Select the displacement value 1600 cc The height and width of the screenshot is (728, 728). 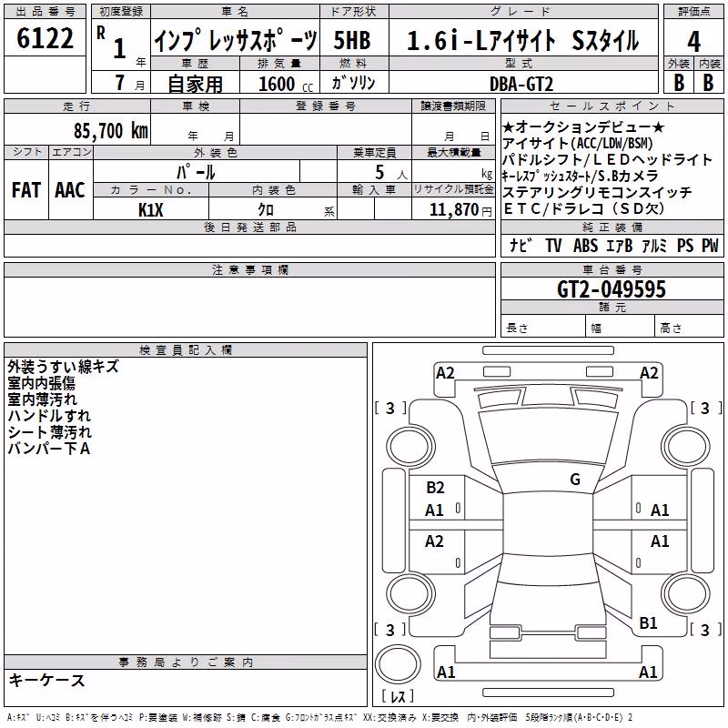click(286, 84)
